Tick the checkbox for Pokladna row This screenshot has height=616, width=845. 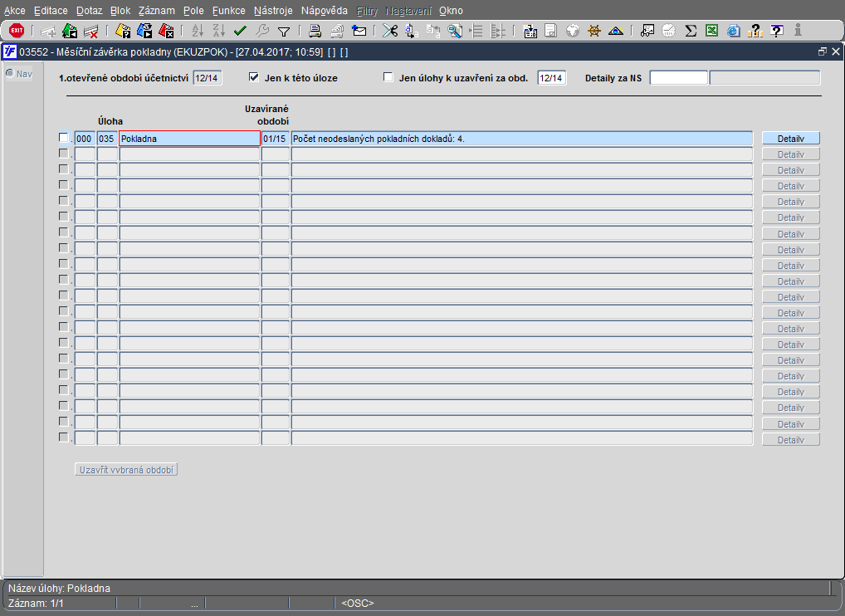pos(64,138)
